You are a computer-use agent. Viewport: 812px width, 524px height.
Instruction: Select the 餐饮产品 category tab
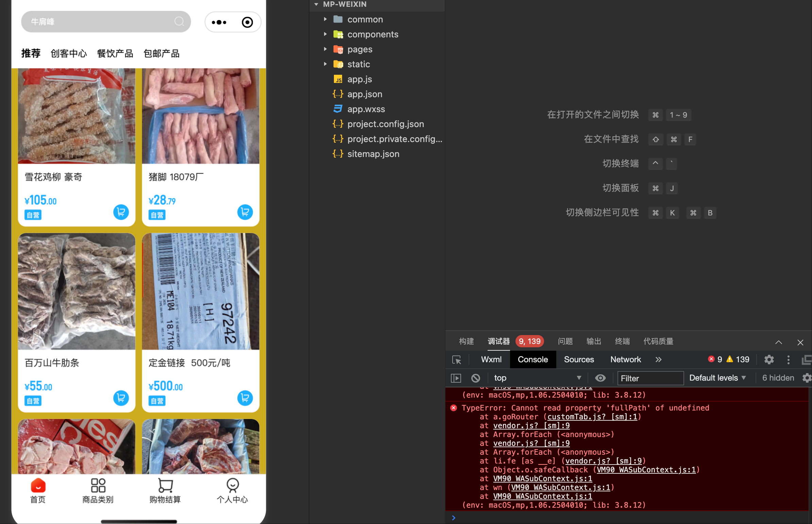(115, 53)
